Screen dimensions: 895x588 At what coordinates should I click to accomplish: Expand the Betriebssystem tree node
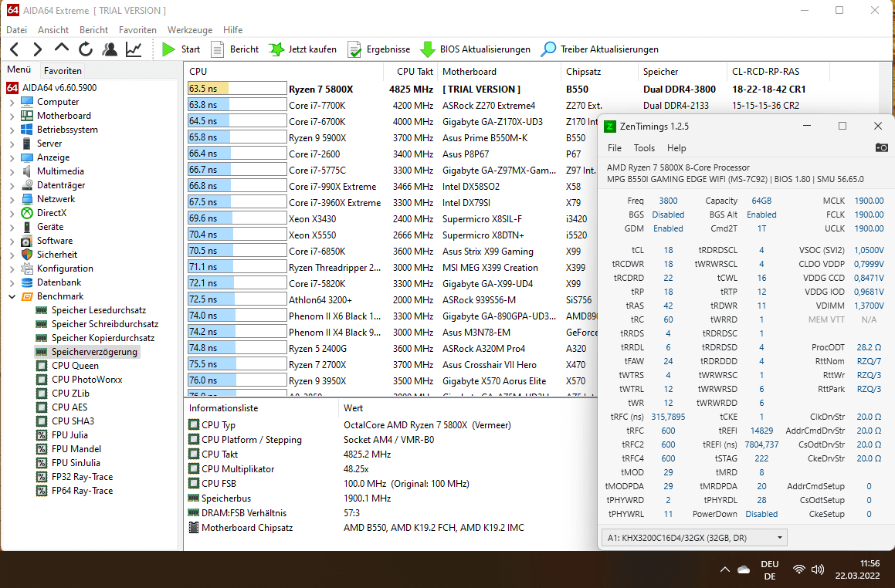12,130
